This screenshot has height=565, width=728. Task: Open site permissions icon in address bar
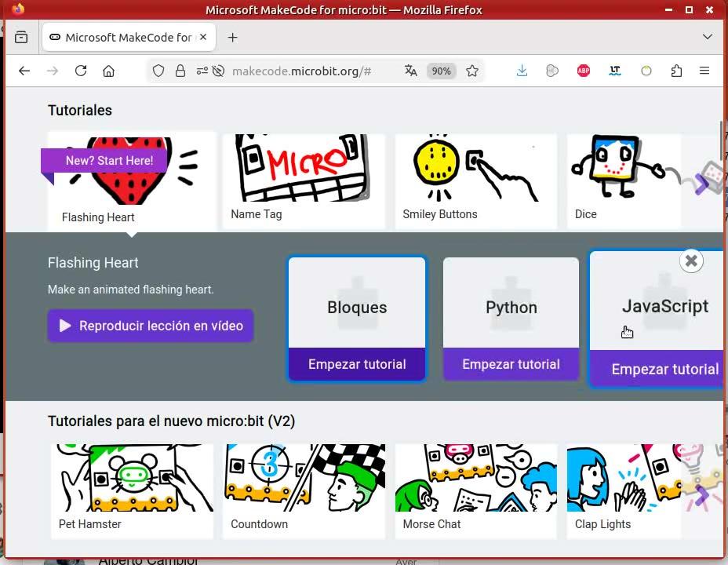202,71
